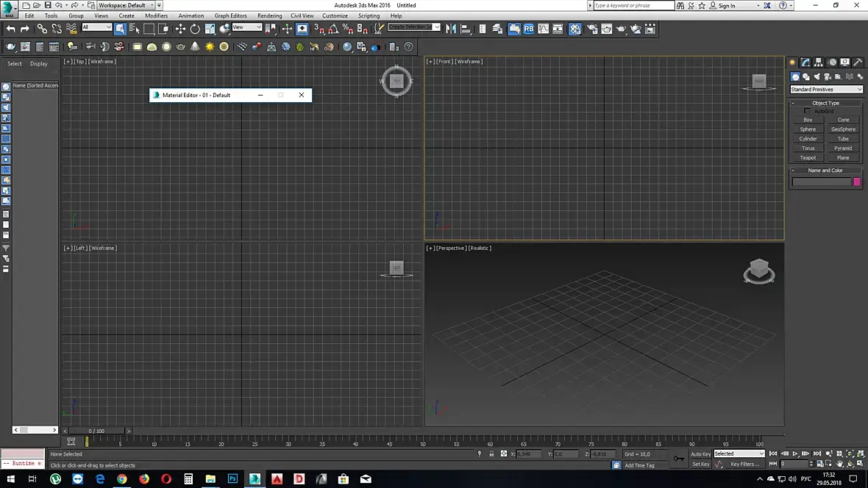Open the Standard Primitives dropdown
Viewport: 868px width, 488px height.
(826, 90)
